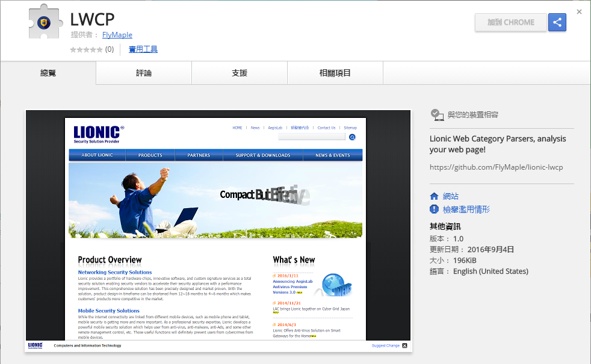
Task: Open the 實用工具 category link
Action: coord(143,49)
